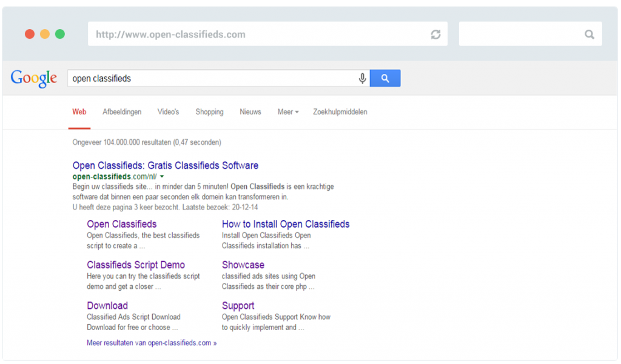Click snippet 'Open Classifieds Support Know how'
Viewport: 621px width, 364px height.
pyautogui.click(x=276, y=317)
